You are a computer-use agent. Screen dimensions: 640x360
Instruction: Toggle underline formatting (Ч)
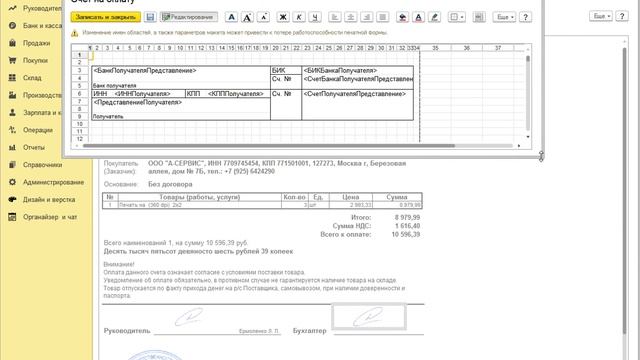tap(315, 17)
